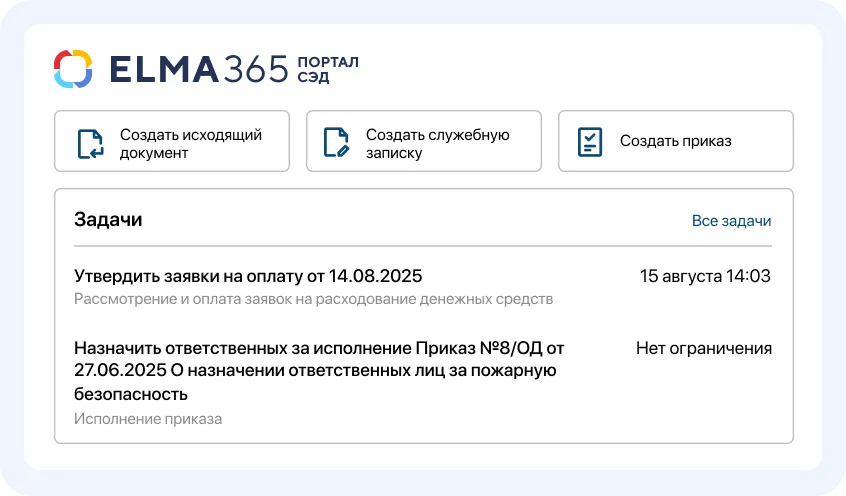Screen dimensions: 846x496
Task: Click the "15 августа 14:03" deadline
Action: point(705,276)
